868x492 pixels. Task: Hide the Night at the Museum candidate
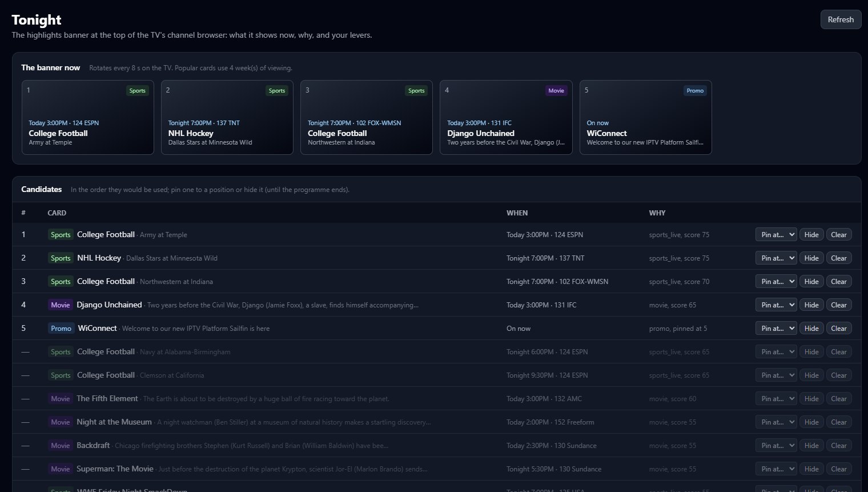pyautogui.click(x=811, y=422)
